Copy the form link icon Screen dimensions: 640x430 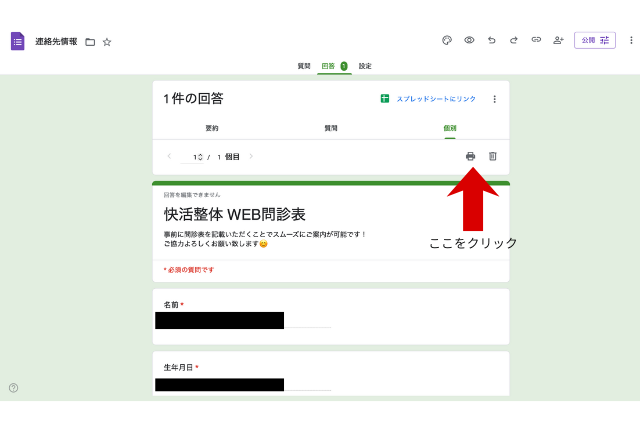[x=536, y=40]
